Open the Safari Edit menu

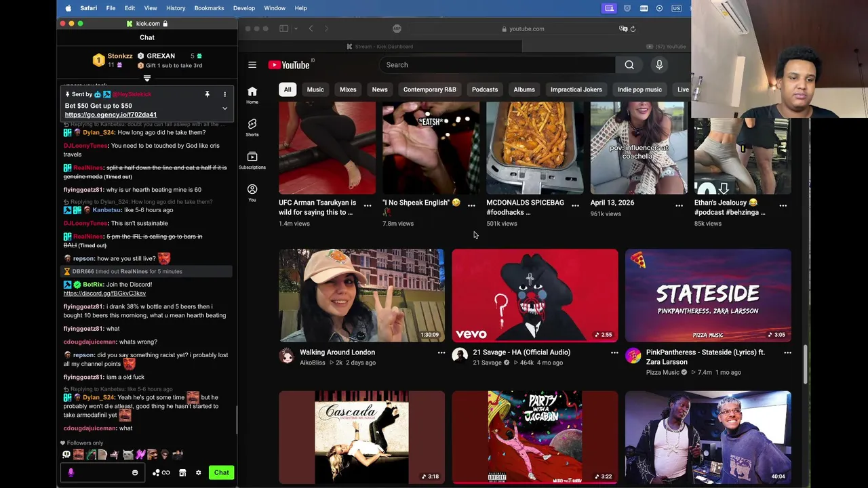[x=130, y=8]
